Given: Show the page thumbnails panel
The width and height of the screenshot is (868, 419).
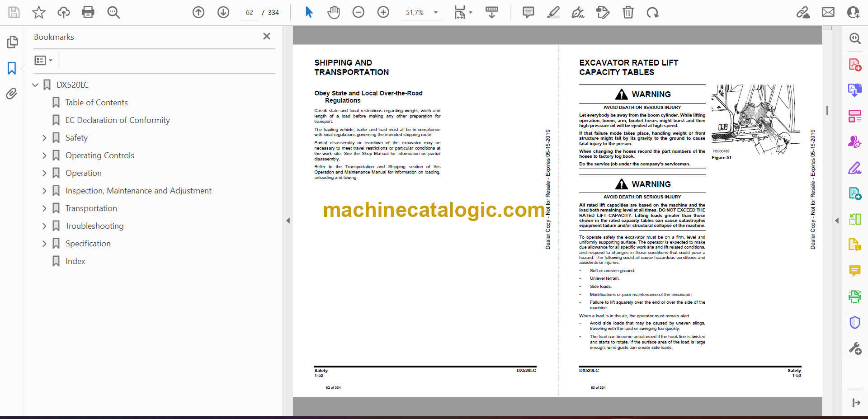Looking at the screenshot, I should pyautogui.click(x=12, y=42).
